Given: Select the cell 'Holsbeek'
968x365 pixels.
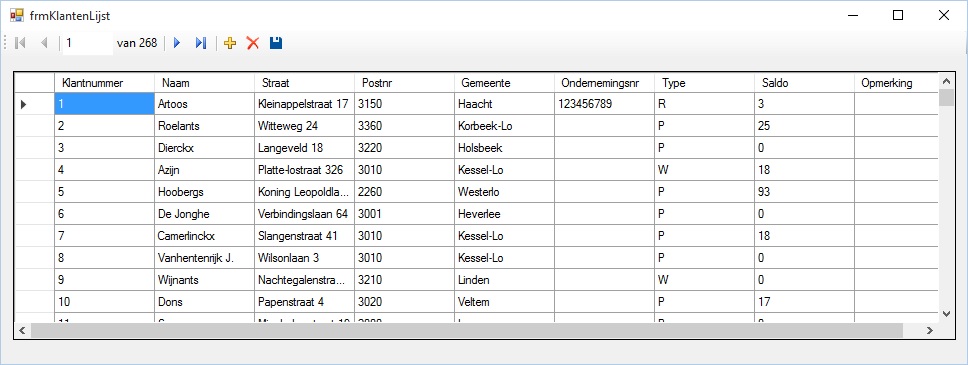Looking at the screenshot, I should [504, 148].
